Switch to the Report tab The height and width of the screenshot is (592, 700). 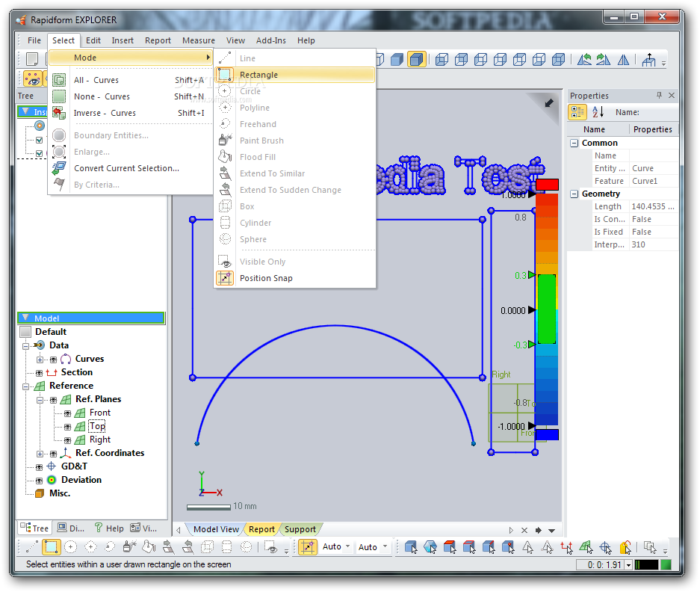coord(261,529)
